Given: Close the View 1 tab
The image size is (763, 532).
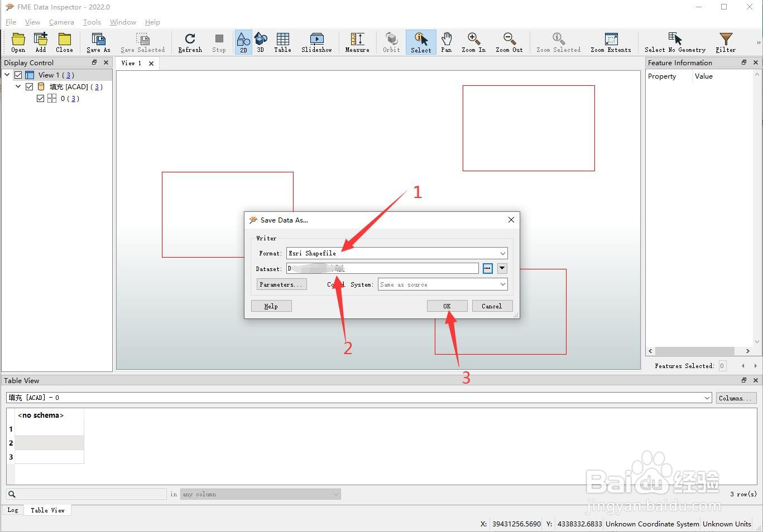Looking at the screenshot, I should (151, 64).
